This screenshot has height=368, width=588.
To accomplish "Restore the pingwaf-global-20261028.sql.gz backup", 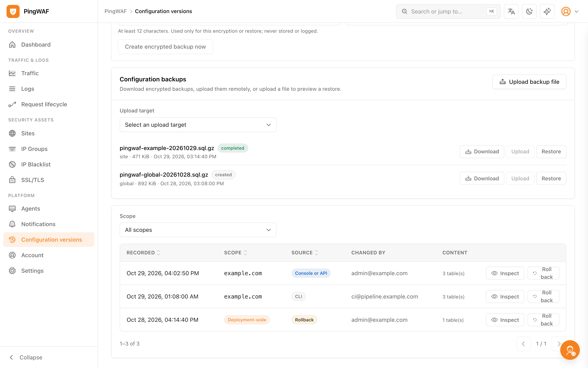I will tap(551, 178).
